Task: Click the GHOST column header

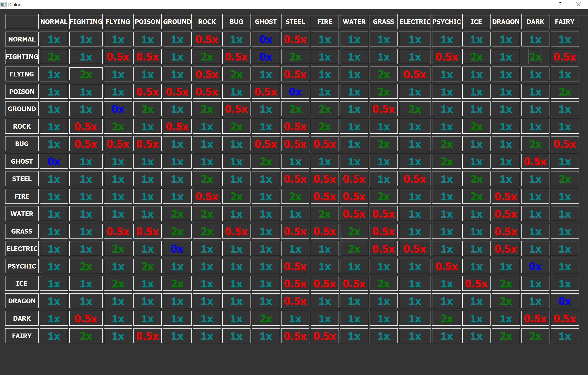Action: coord(266,22)
